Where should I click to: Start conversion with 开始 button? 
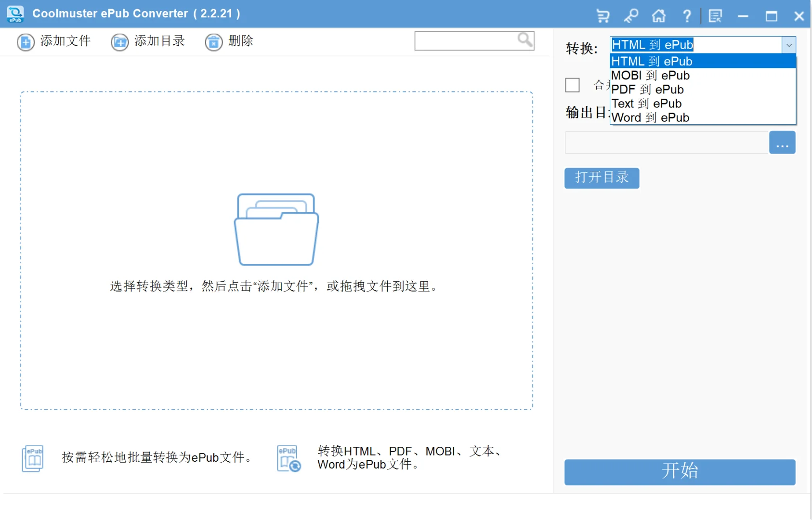point(680,472)
